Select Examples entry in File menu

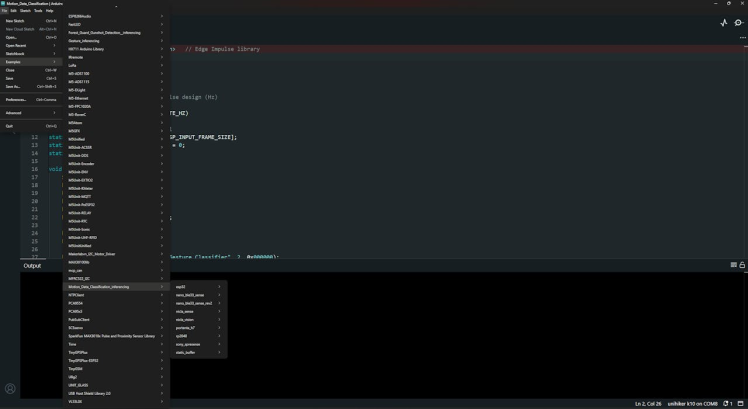pos(31,62)
